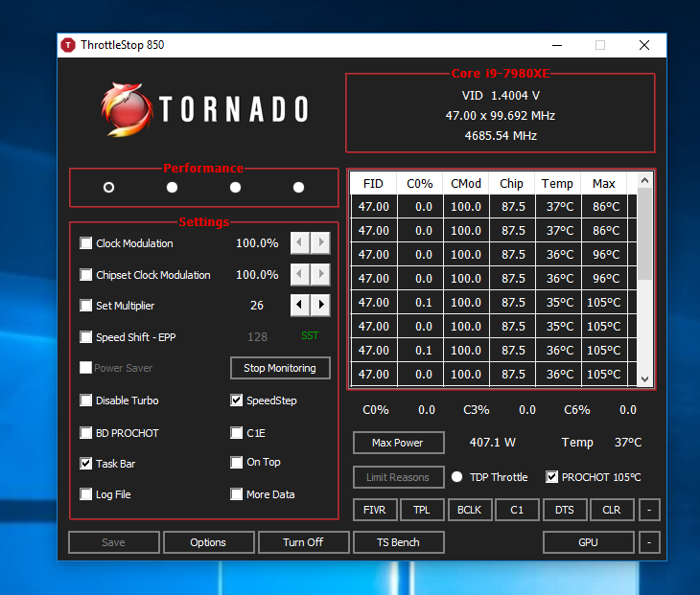Raise Set Multiplier with the right arrow
Viewport: 700px width, 595px height.
coord(320,305)
